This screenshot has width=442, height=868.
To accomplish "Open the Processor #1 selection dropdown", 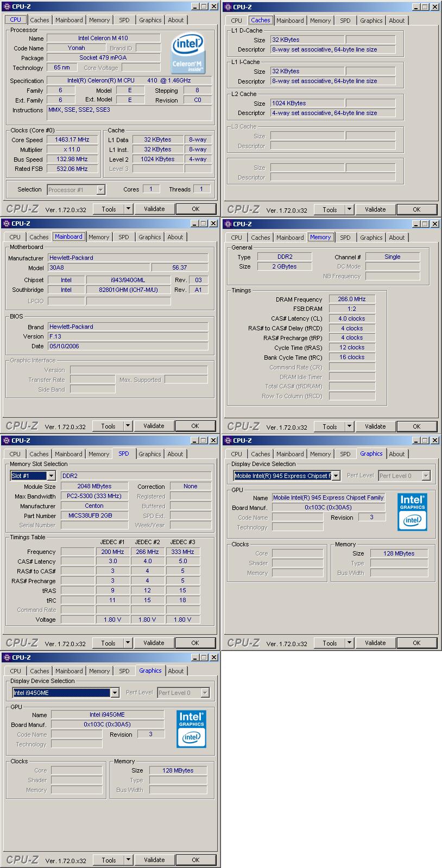I will (100, 190).
